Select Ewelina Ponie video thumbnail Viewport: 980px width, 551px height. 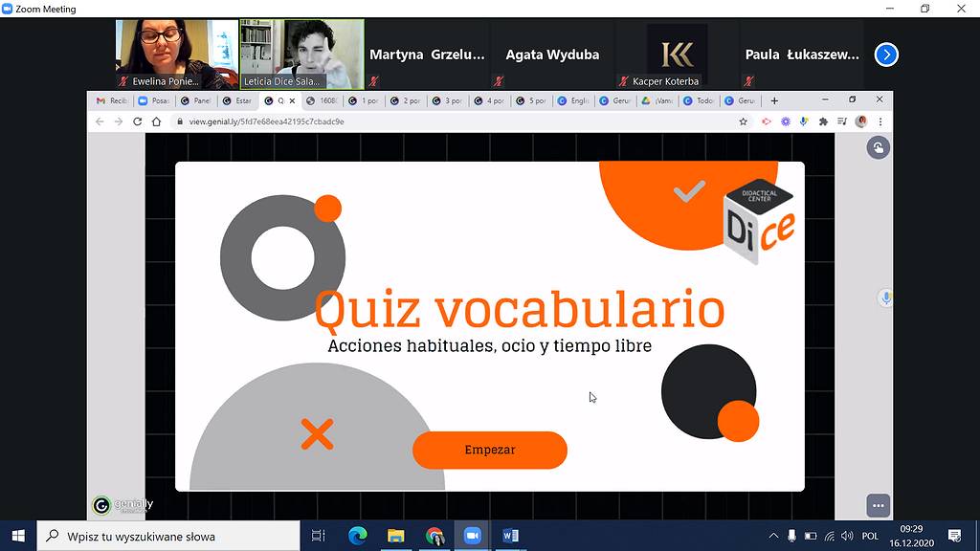pyautogui.click(x=177, y=55)
